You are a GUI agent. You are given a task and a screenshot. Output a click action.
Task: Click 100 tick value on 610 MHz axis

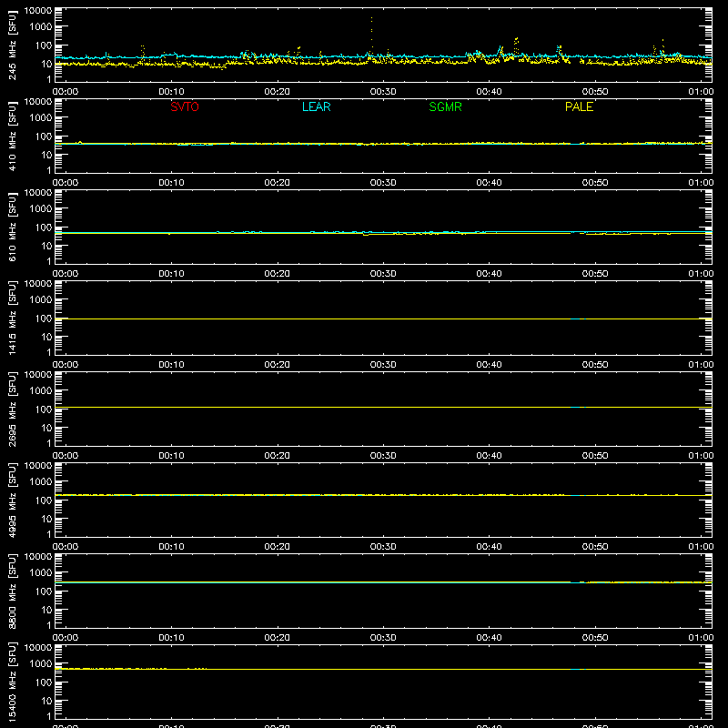[44, 227]
